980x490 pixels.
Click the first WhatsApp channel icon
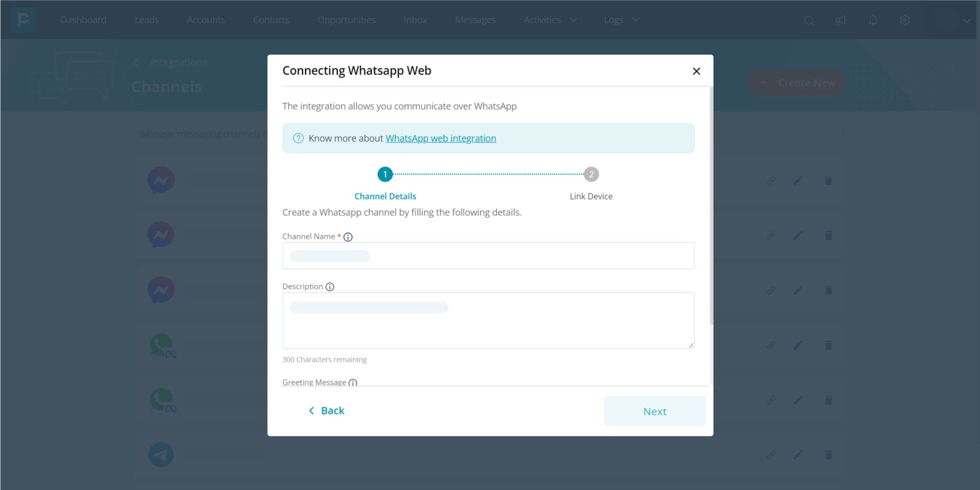coord(162,346)
